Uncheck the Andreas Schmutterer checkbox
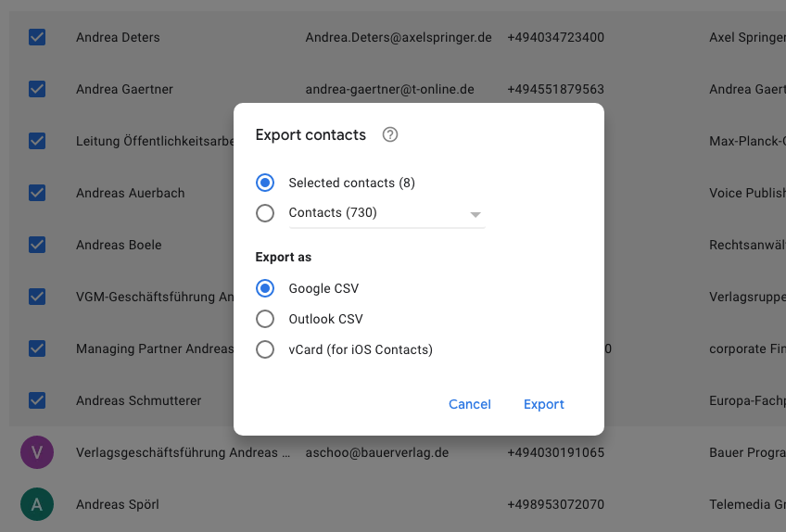 [37, 400]
